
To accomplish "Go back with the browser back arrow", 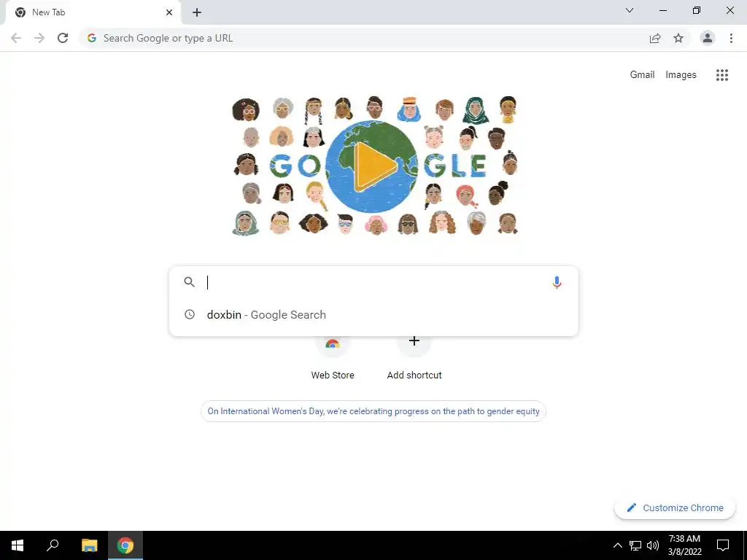I will tap(16, 38).
